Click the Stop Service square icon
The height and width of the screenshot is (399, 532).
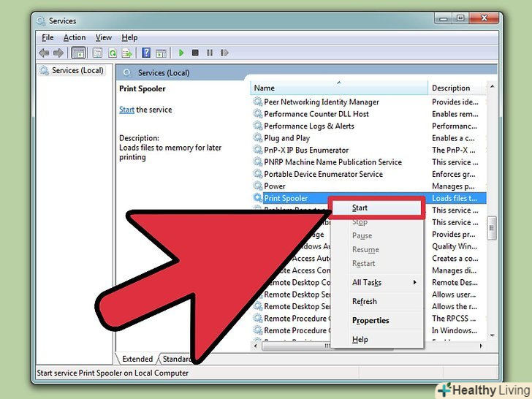tap(195, 53)
